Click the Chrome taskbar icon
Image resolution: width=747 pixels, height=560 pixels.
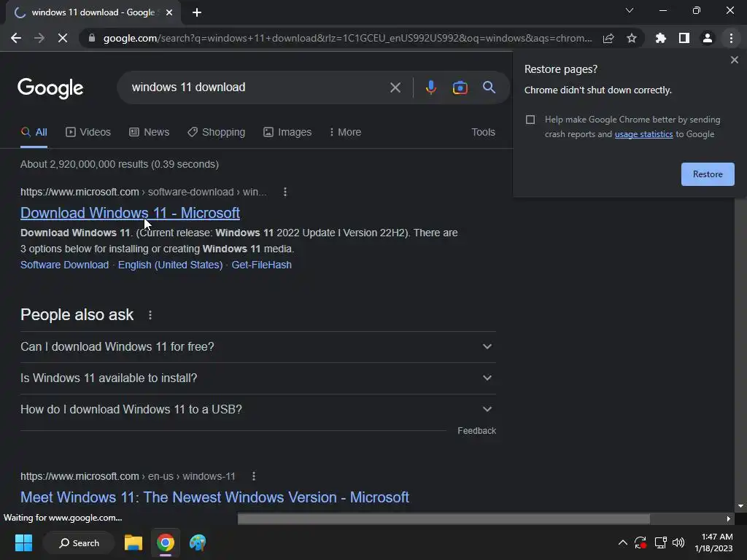click(166, 542)
